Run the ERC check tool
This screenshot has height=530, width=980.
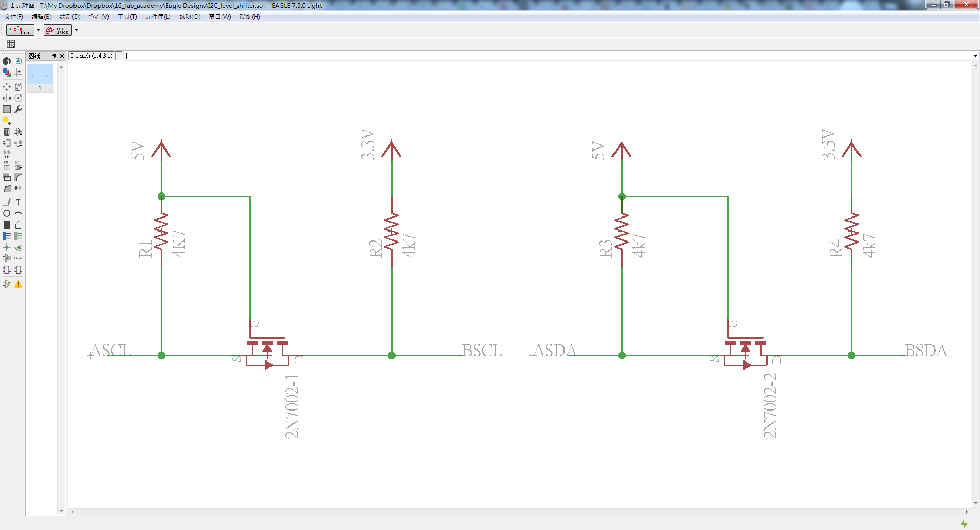point(7,284)
